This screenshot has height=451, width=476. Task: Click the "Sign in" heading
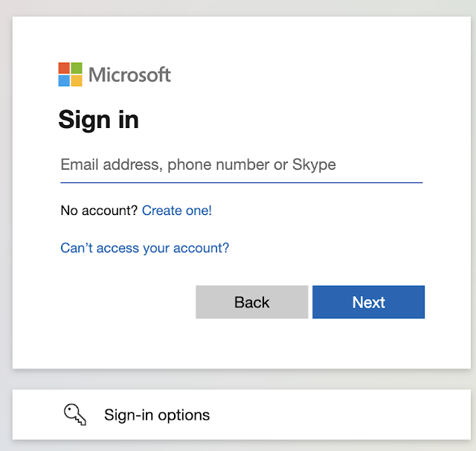[x=98, y=120]
